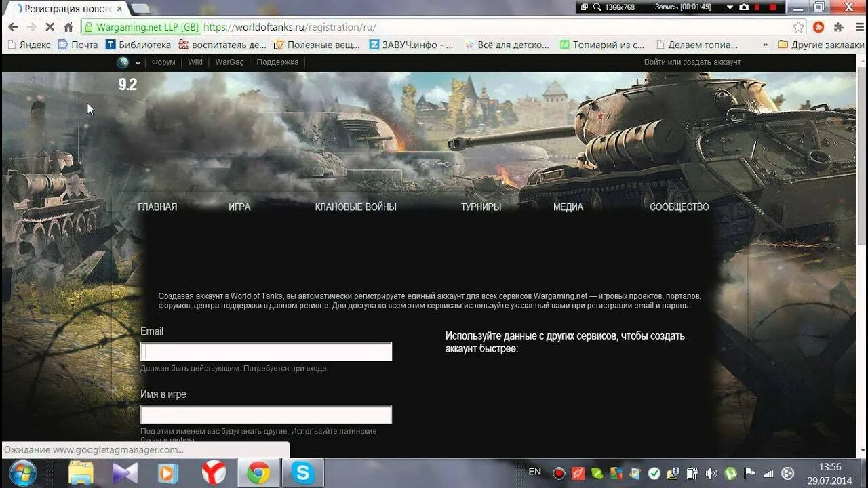
Task: Open the МЕДИА menu item
Action: pyautogui.click(x=568, y=207)
